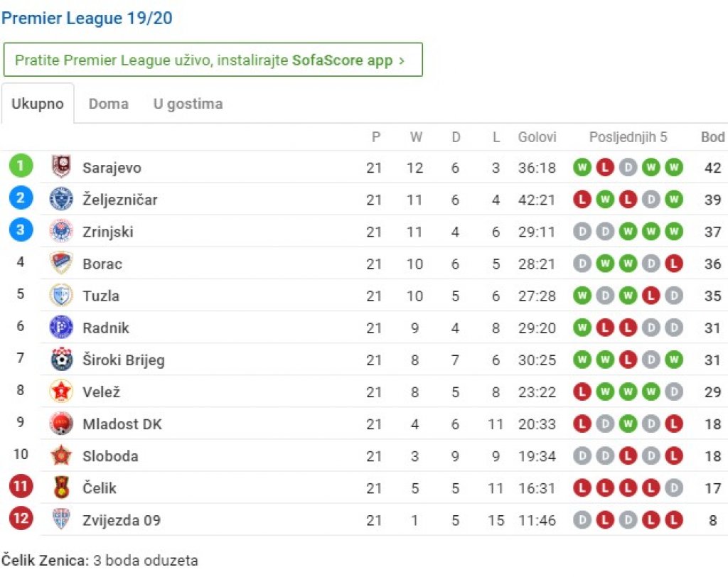Open the Premier League 19/20 heading link
Image resolution: width=728 pixels, height=577 pixels.
(x=87, y=18)
